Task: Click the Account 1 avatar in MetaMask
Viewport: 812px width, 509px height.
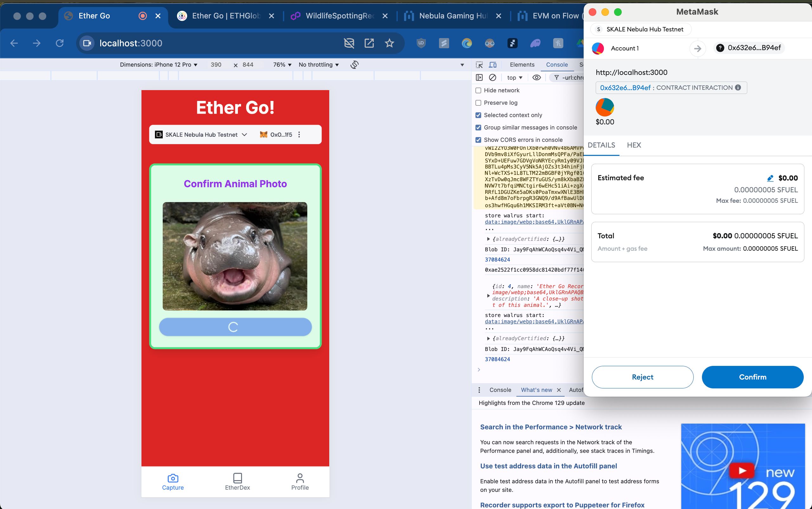Action: click(x=598, y=48)
